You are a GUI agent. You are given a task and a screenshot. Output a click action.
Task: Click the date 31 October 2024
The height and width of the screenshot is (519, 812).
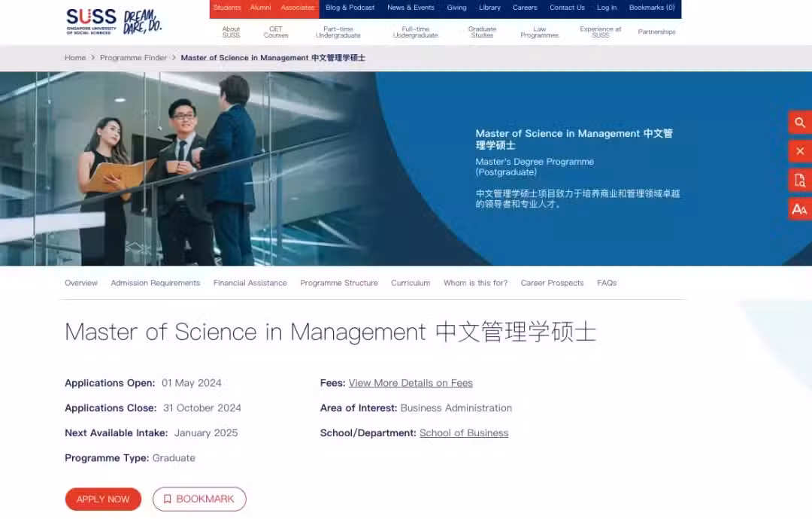(x=202, y=408)
